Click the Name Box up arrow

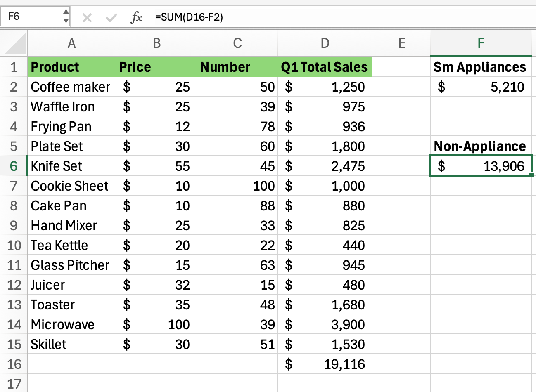point(66,12)
